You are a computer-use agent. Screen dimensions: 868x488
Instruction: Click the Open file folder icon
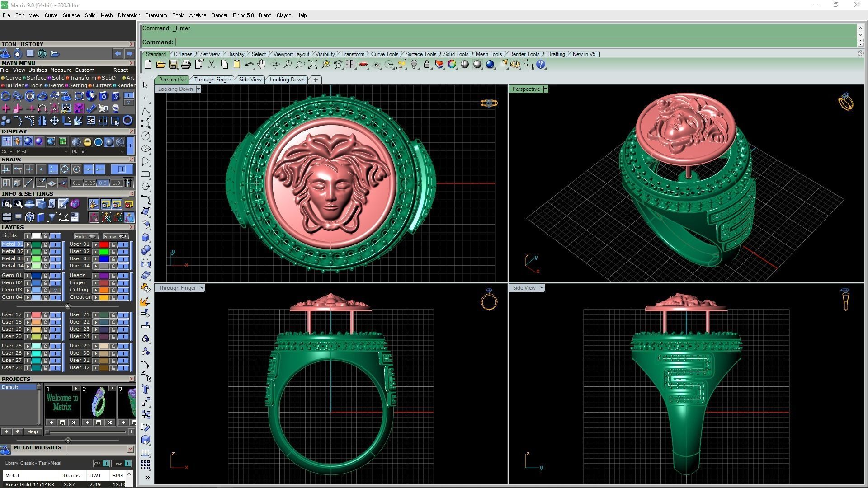160,65
